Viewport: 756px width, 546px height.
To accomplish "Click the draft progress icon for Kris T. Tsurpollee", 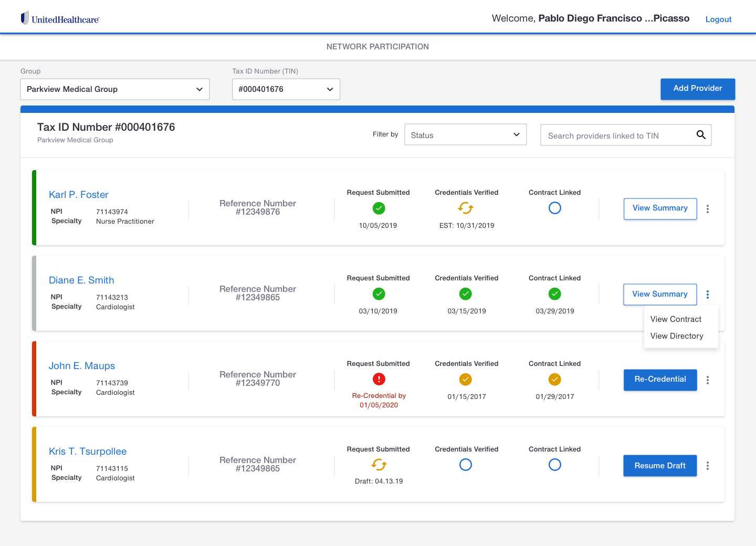I will pyautogui.click(x=379, y=465).
